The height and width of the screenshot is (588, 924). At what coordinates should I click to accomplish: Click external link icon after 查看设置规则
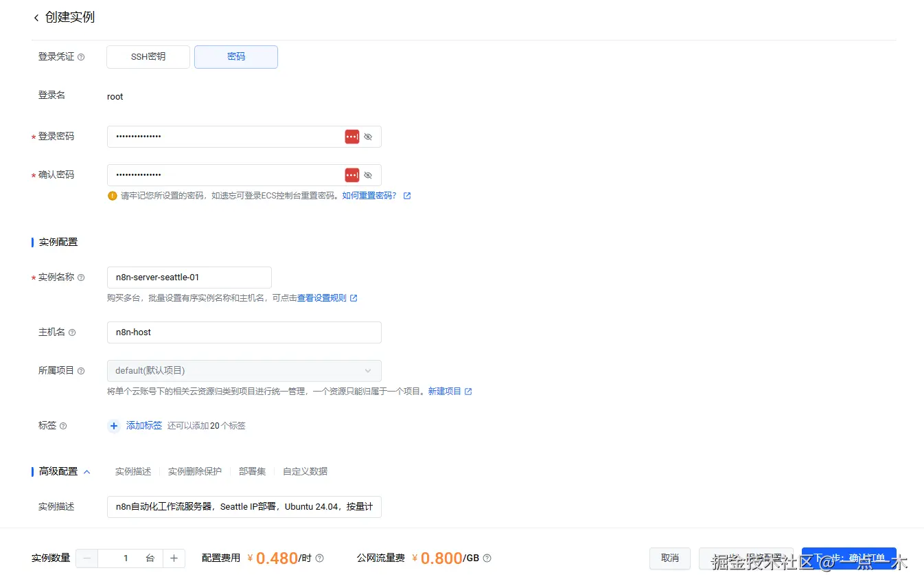354,297
